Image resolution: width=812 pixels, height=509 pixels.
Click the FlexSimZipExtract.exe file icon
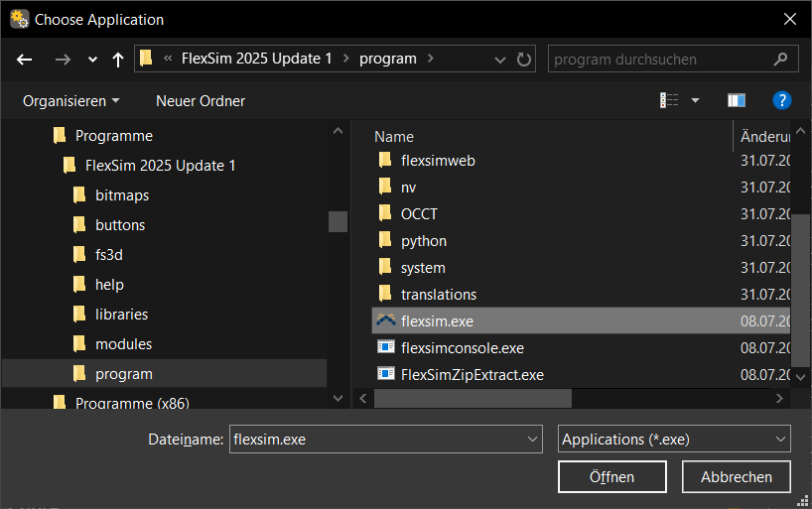[x=386, y=373]
